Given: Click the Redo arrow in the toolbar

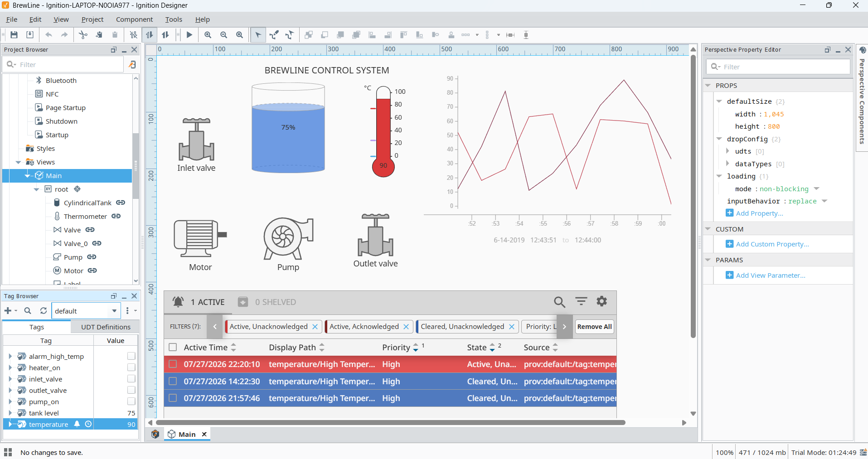Looking at the screenshot, I should point(64,35).
